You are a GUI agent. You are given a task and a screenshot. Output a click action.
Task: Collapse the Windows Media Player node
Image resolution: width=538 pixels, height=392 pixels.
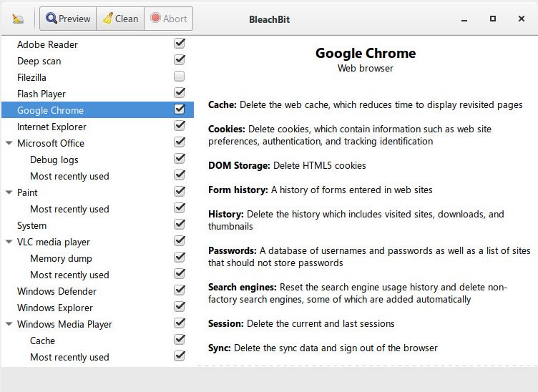click(9, 324)
